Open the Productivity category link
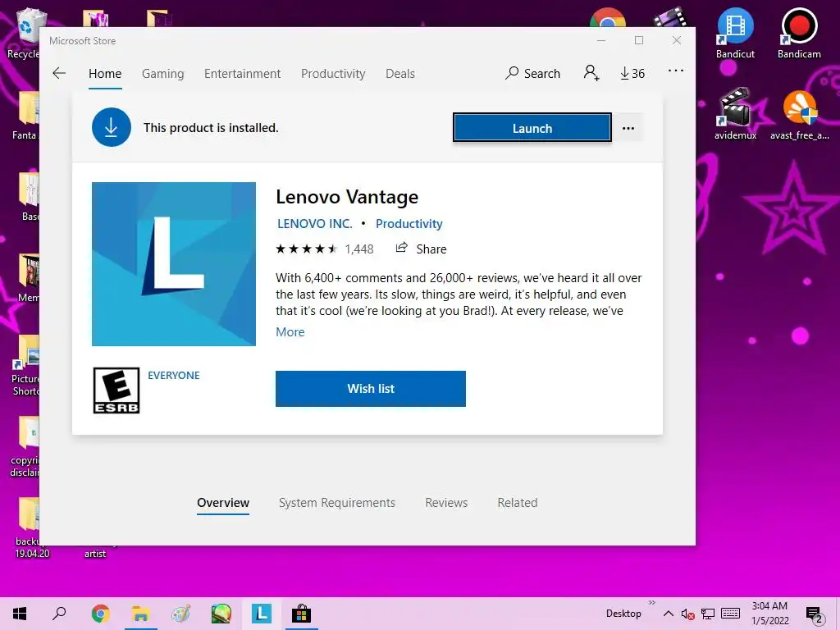Viewport: 840px width, 630px height. [x=409, y=224]
